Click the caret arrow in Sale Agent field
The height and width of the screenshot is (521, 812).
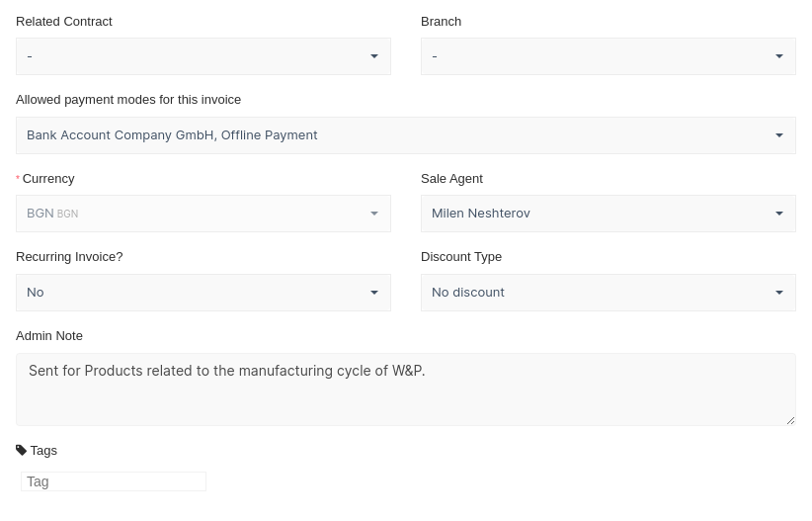tap(779, 214)
